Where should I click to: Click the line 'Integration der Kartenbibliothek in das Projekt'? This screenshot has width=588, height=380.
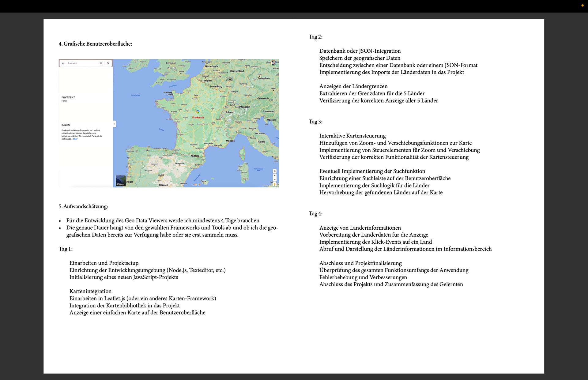[125, 305]
